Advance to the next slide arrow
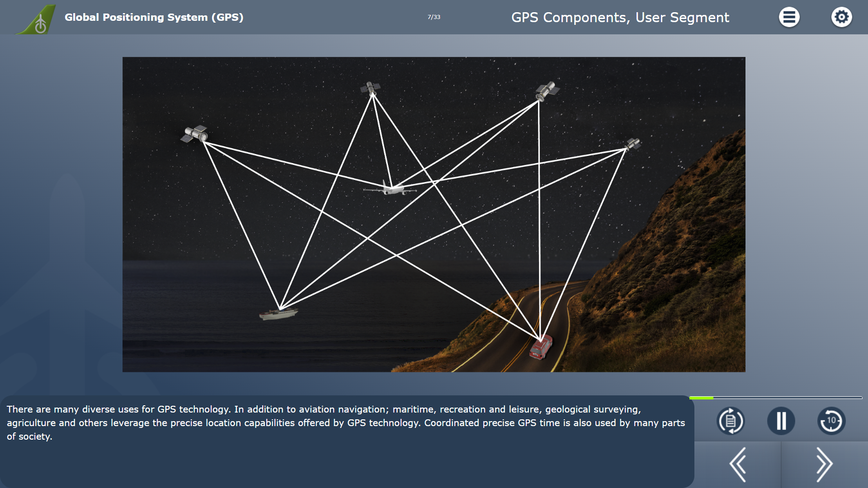Image resolution: width=868 pixels, height=488 pixels. pyautogui.click(x=824, y=465)
